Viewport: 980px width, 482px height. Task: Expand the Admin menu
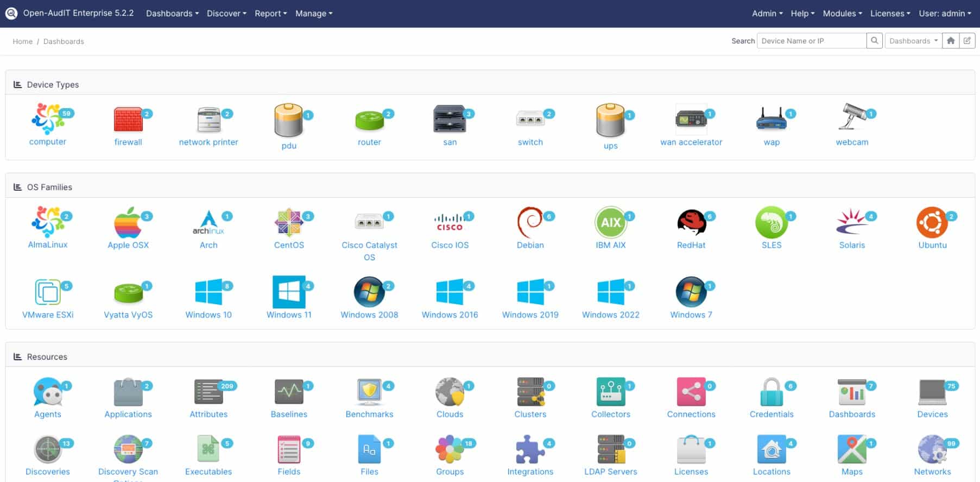pos(767,13)
